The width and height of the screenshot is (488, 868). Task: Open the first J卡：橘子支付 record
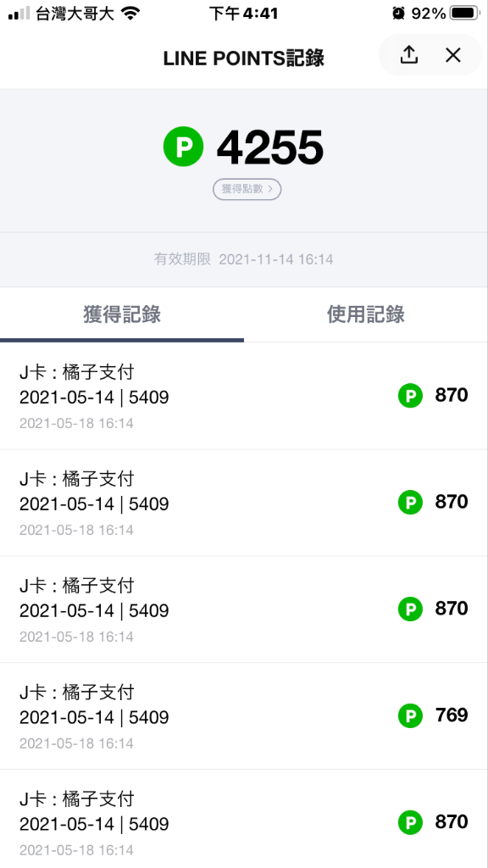click(x=244, y=397)
